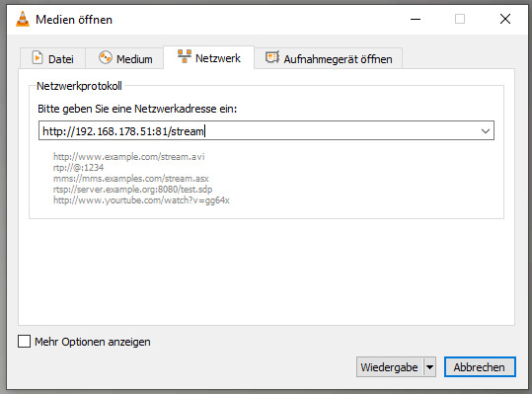Click the Netzwerkprotokoll group label
Viewport: 532px width, 394px height.
pos(79,86)
